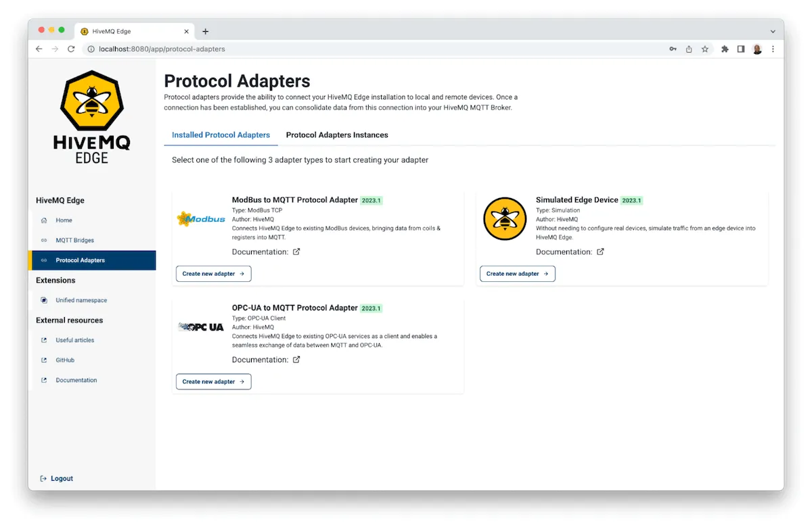The width and height of the screenshot is (812, 528).
Task: Click the Logout door icon
Action: click(x=43, y=479)
